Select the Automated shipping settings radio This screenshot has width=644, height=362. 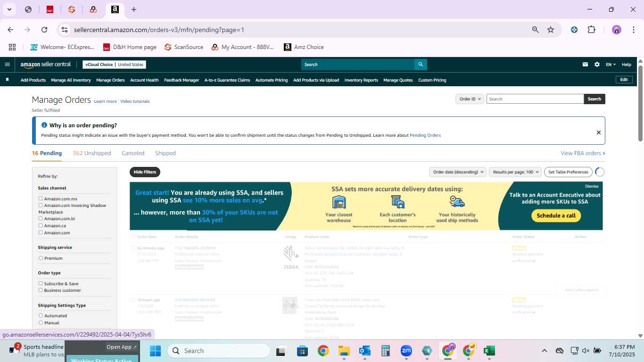pyautogui.click(x=41, y=316)
